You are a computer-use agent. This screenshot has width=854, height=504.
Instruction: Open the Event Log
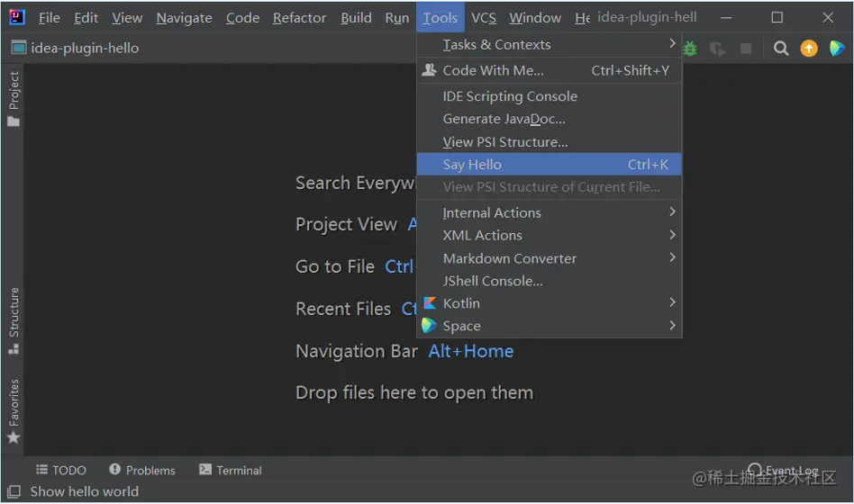click(783, 470)
